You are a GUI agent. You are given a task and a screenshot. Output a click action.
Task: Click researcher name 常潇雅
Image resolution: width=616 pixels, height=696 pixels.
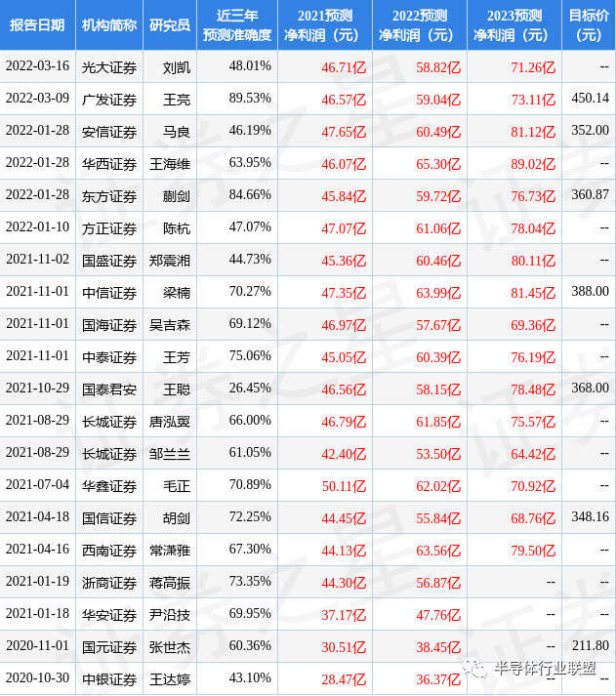pyautogui.click(x=170, y=551)
